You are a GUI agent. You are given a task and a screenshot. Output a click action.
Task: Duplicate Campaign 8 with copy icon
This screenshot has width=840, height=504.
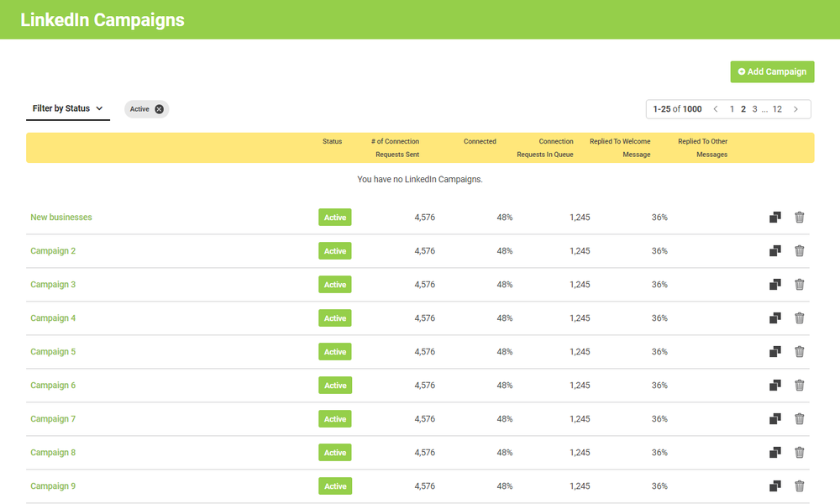tap(775, 452)
